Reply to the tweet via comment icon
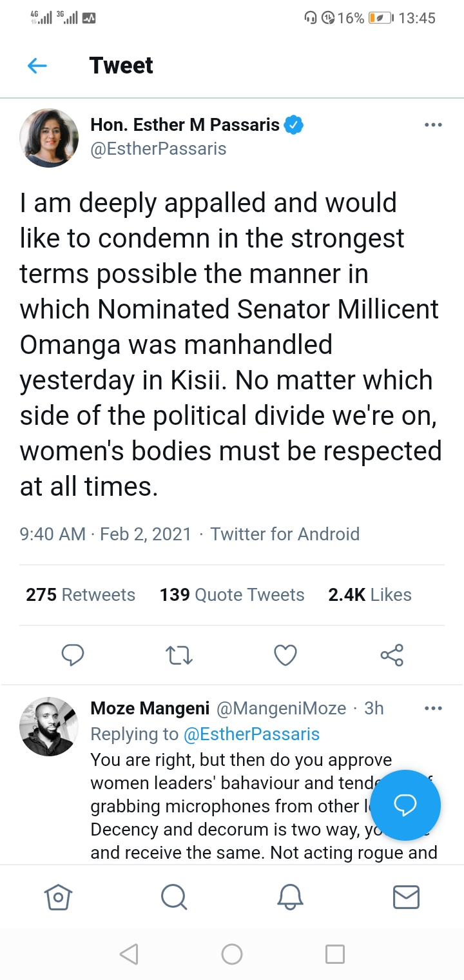Viewport: 464px width, 980px height. click(x=73, y=655)
